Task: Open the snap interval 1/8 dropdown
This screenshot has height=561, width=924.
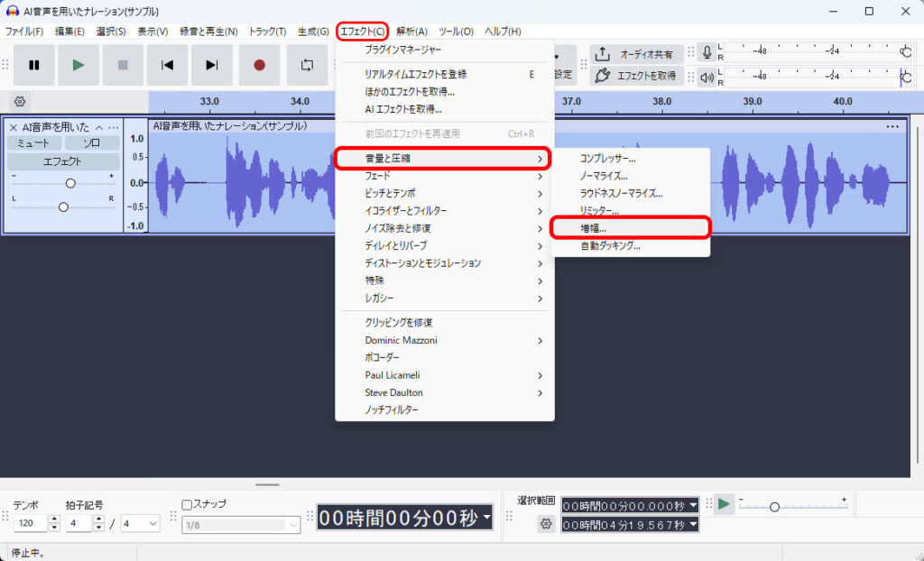Action: click(241, 525)
